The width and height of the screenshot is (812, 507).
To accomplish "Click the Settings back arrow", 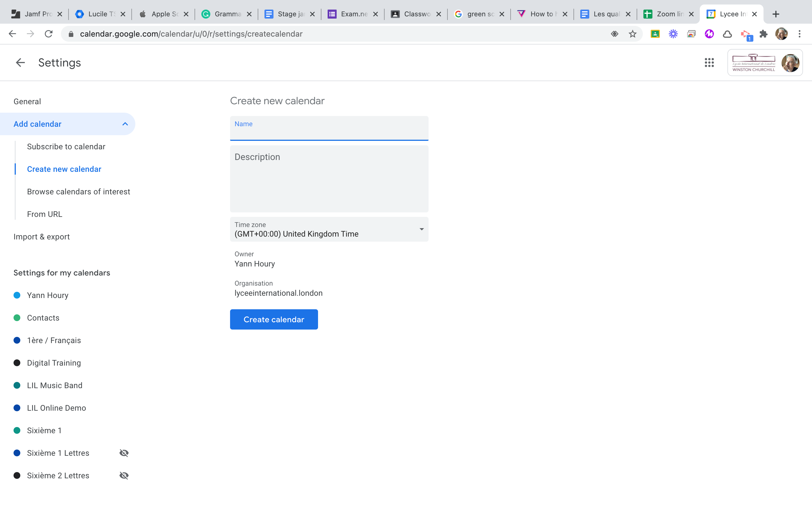I will (20, 63).
